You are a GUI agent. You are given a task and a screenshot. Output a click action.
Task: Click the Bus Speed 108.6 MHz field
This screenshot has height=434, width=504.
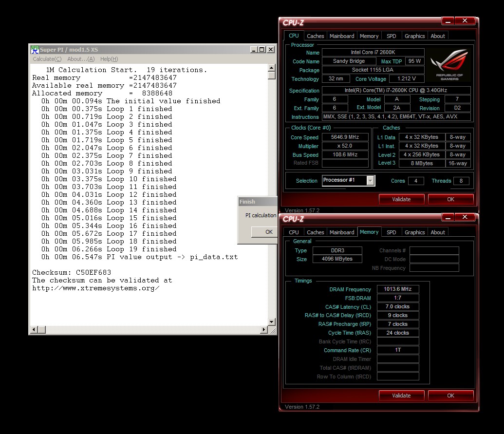(x=345, y=154)
